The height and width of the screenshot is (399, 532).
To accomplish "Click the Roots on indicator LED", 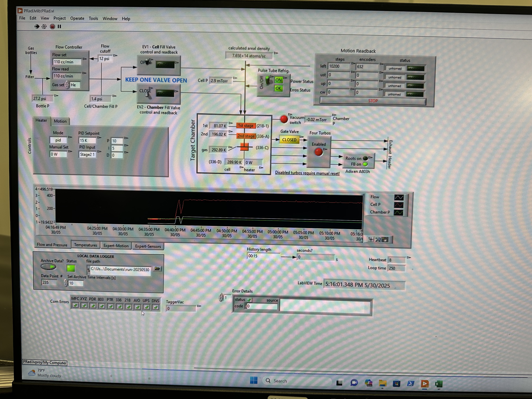I will (x=365, y=158).
